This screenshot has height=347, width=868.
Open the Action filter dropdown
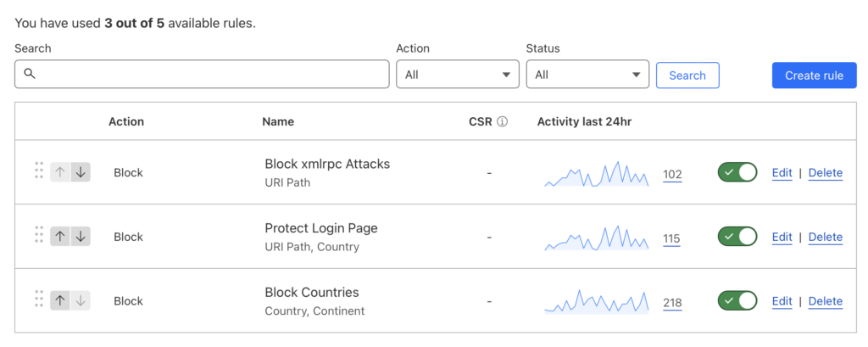point(458,75)
